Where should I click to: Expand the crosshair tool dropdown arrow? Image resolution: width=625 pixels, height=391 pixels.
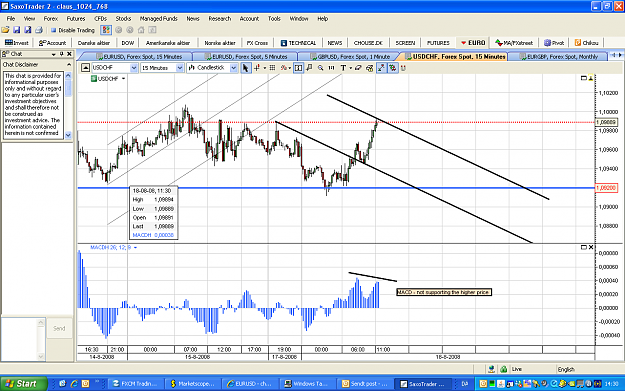pyautogui.click(x=265, y=68)
